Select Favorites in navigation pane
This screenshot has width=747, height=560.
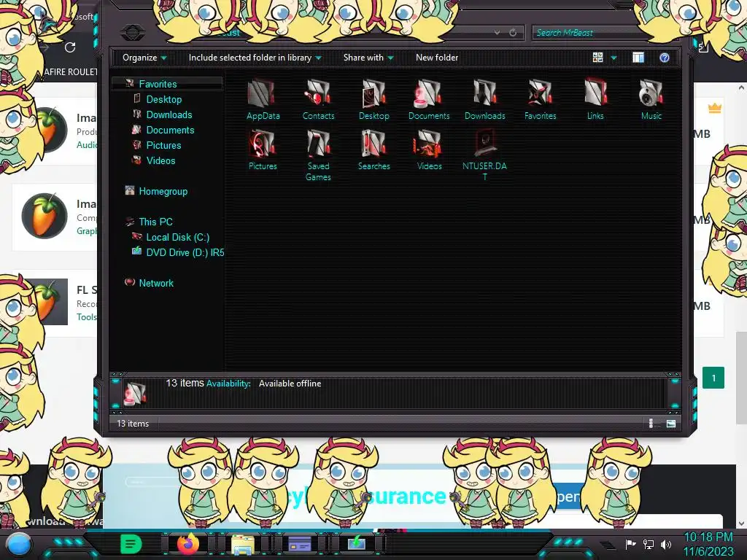(167, 84)
